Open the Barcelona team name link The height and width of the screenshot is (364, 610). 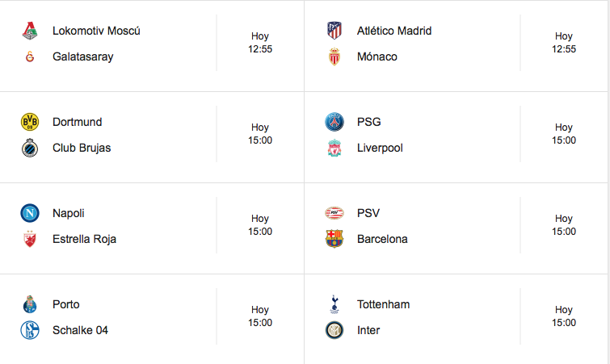[x=382, y=239]
